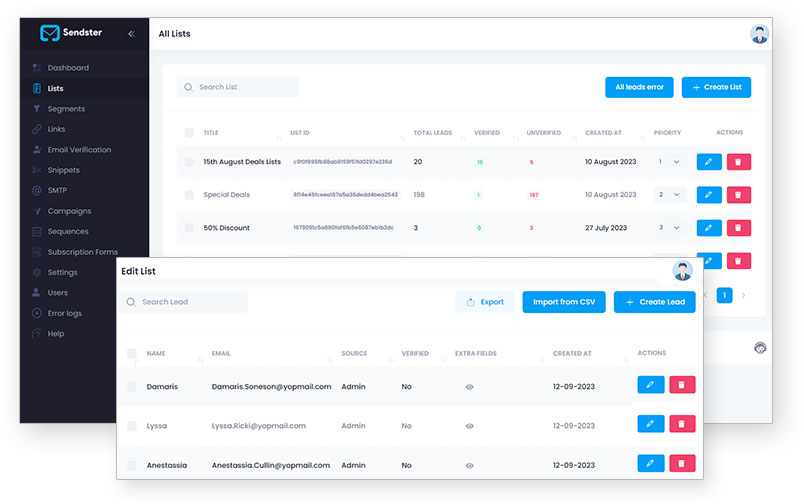804x504 pixels.
Task: Expand priority dropdown of Special Deals
Action: [x=670, y=195]
